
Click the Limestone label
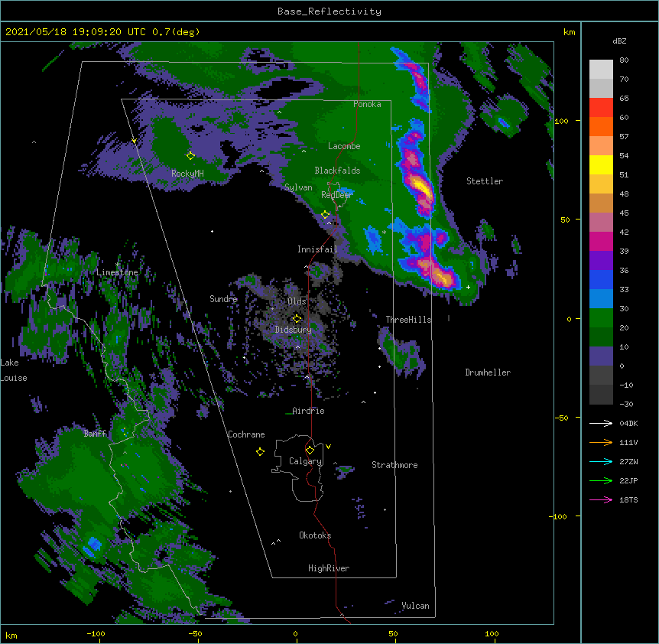tap(117, 272)
